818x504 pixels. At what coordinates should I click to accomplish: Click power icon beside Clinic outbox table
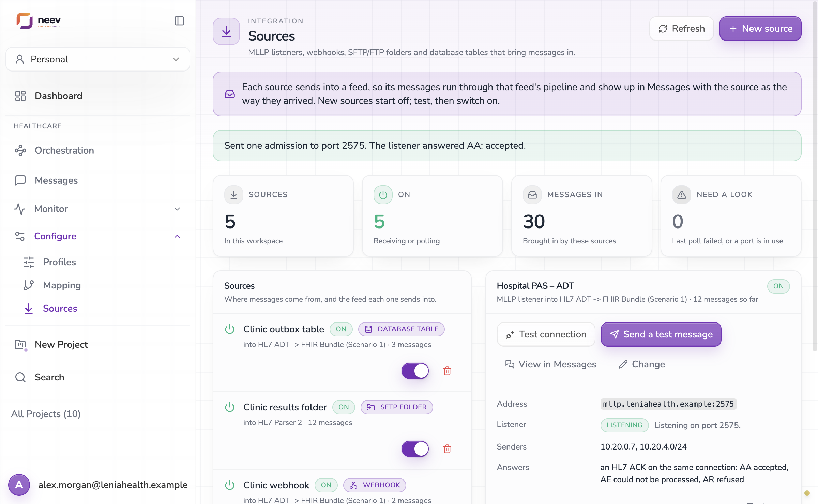click(x=230, y=329)
